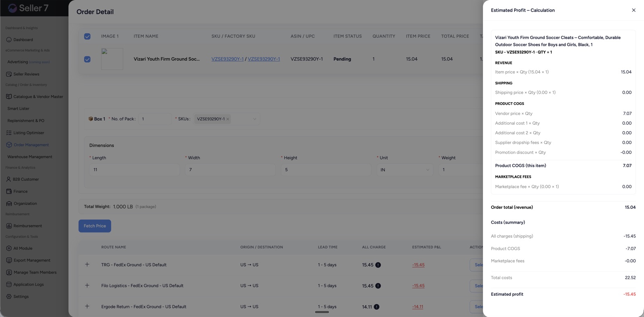Click the Seller Reviews sidebar icon
Viewport: 644px width, 317px height.
coord(9,74)
